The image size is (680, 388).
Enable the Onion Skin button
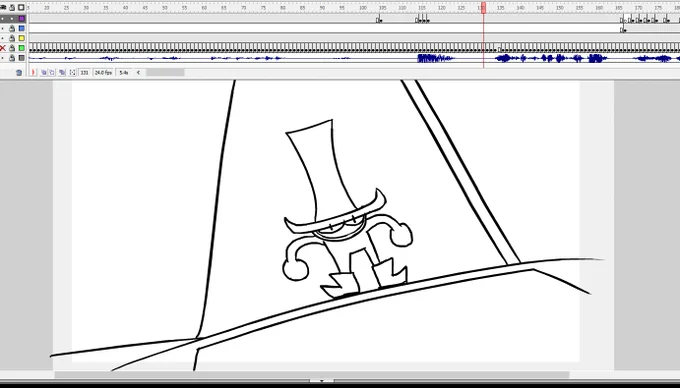(x=43, y=72)
